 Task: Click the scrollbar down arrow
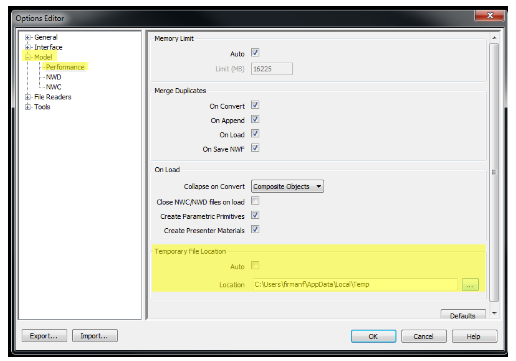(494, 313)
